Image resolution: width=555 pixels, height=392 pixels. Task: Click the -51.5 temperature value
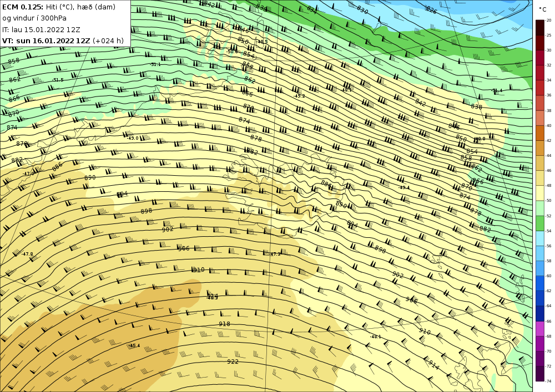point(58,80)
